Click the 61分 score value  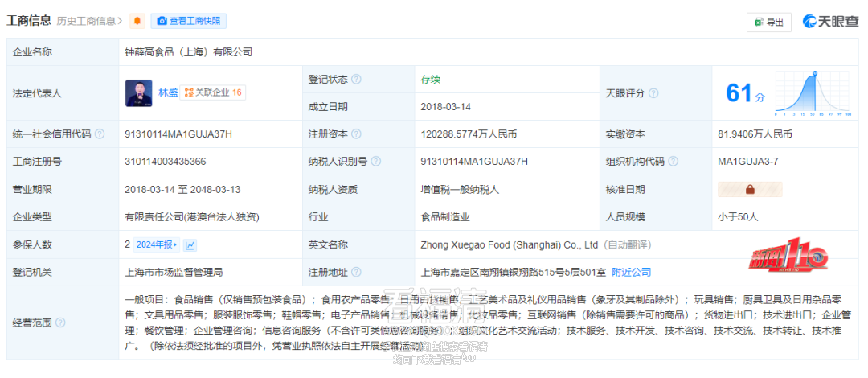[745, 93]
